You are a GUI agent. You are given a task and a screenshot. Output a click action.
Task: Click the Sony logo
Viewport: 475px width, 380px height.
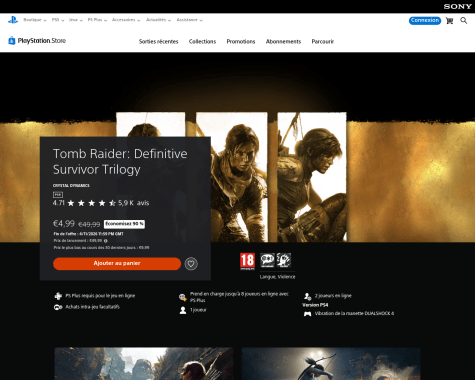coord(457,6)
